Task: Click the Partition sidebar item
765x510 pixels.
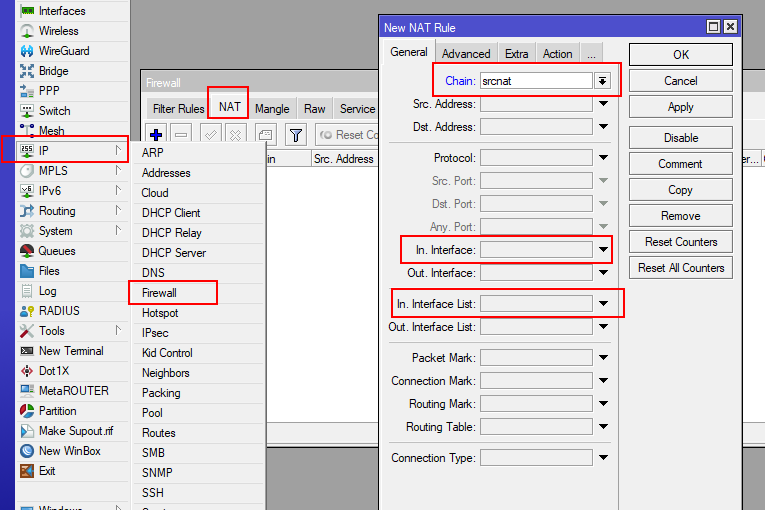Action: click(x=57, y=411)
